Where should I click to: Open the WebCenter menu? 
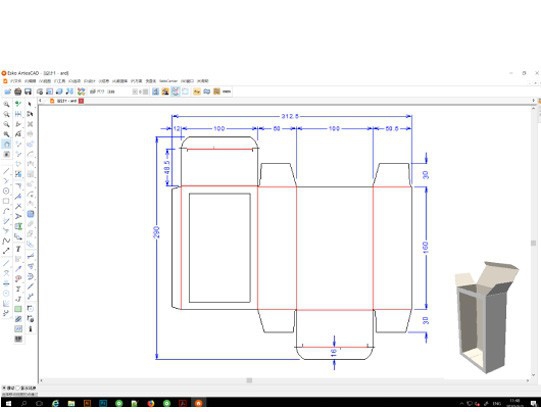(168, 81)
